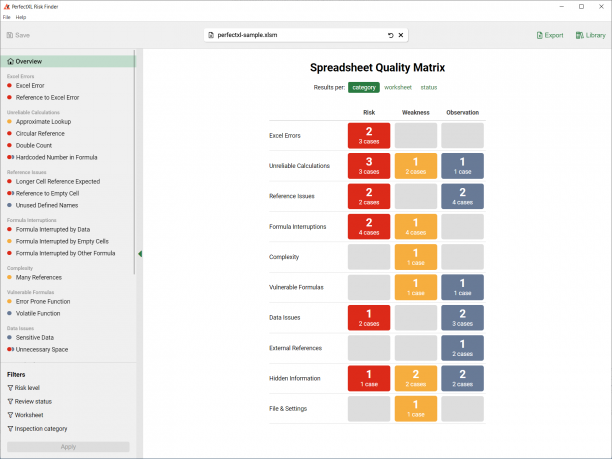Click Reference Issues Observation tile 4 cases
Screen dimensions: 612x459
(x=463, y=196)
